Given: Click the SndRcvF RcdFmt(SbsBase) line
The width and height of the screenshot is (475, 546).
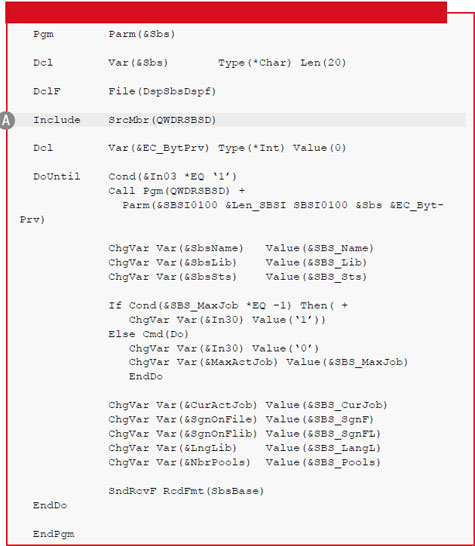Looking at the screenshot, I should (186, 491).
